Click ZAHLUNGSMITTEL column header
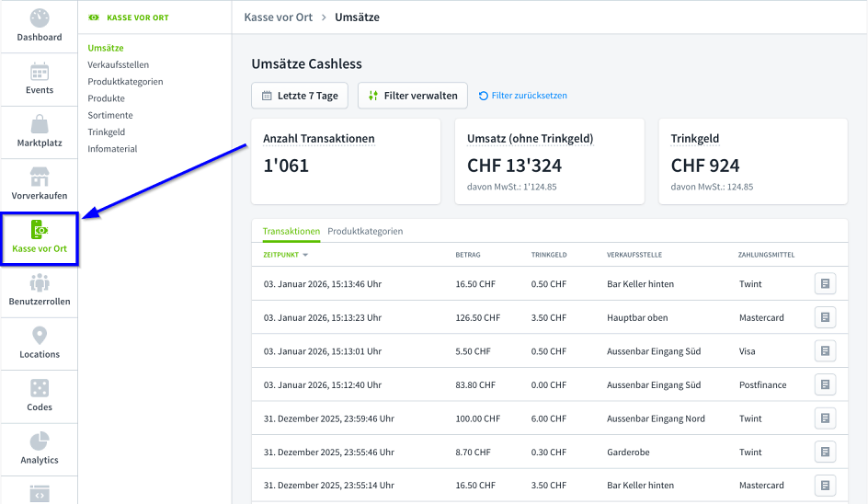The width and height of the screenshot is (868, 504). pyautogui.click(x=766, y=255)
